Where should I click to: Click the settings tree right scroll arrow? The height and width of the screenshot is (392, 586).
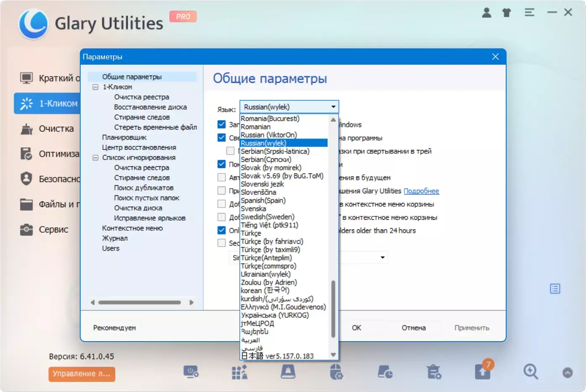tap(192, 302)
